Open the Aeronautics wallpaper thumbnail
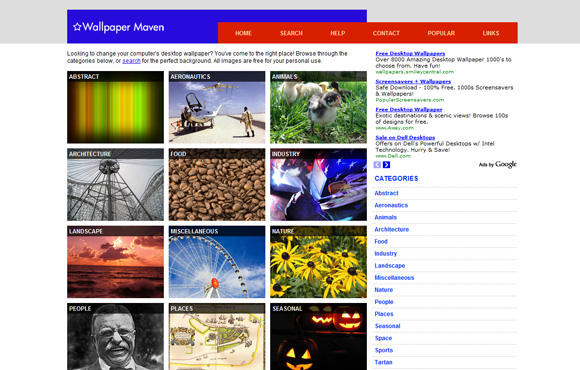The width and height of the screenshot is (580, 370). 217,107
